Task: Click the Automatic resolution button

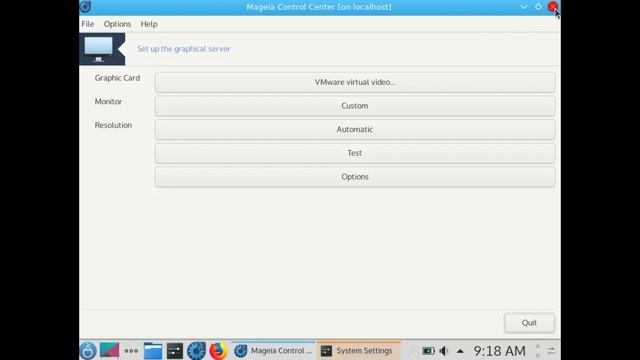Action: pyautogui.click(x=355, y=130)
